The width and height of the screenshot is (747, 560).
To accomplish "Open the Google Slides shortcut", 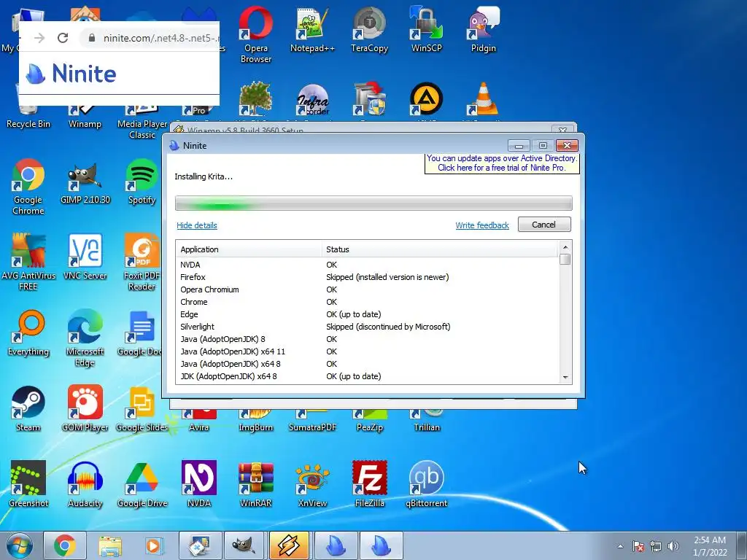I will pyautogui.click(x=142, y=408).
